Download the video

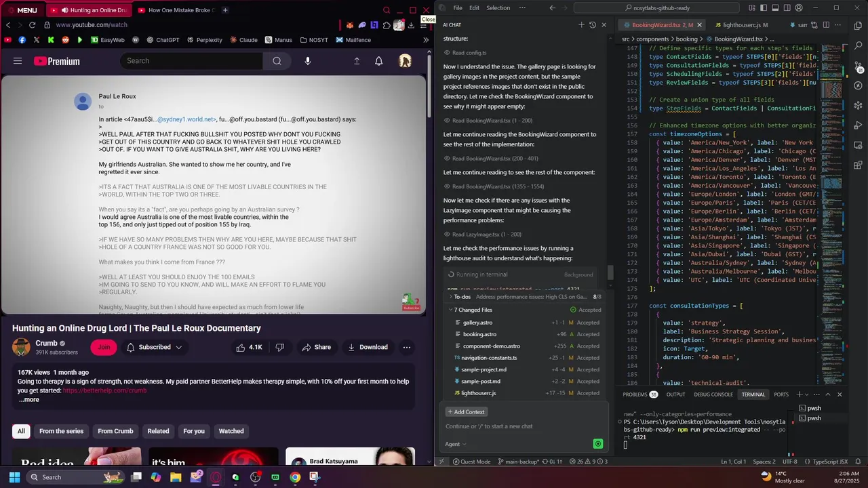[x=368, y=347]
